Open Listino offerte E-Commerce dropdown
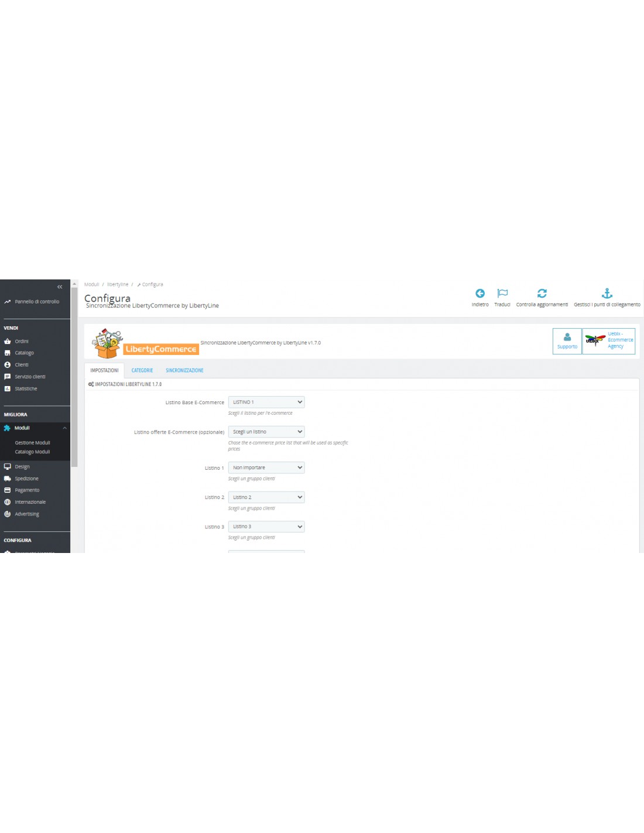 click(x=266, y=432)
